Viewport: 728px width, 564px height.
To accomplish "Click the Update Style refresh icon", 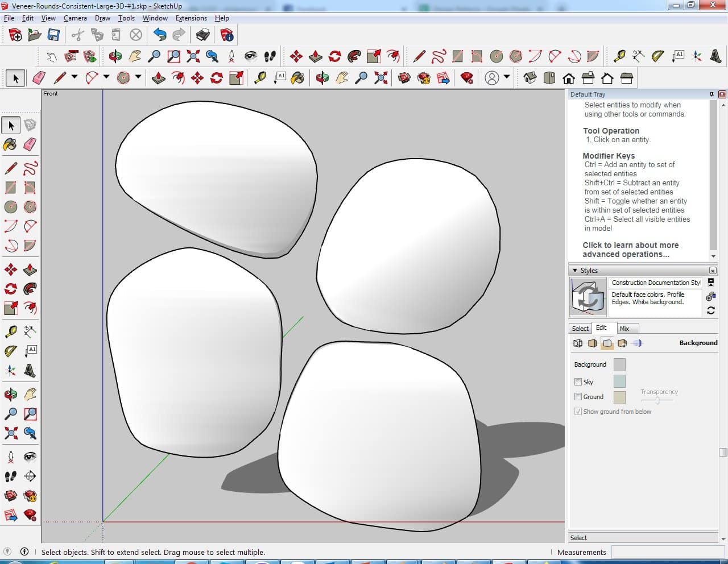I will click(x=710, y=310).
